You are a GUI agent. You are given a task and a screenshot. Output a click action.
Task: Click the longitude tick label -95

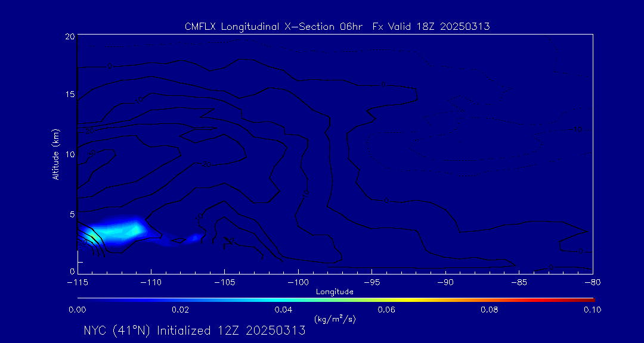[371, 283]
